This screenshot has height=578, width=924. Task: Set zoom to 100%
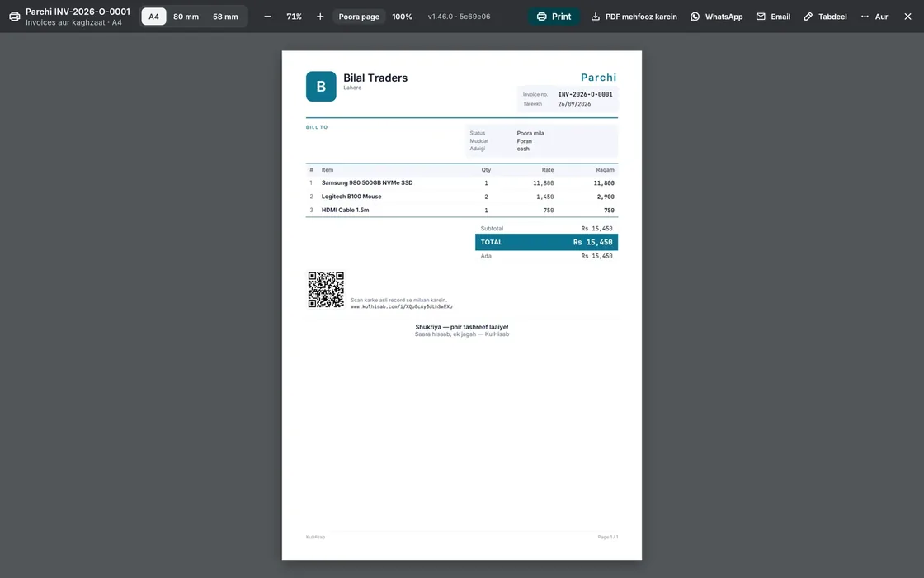402,17
